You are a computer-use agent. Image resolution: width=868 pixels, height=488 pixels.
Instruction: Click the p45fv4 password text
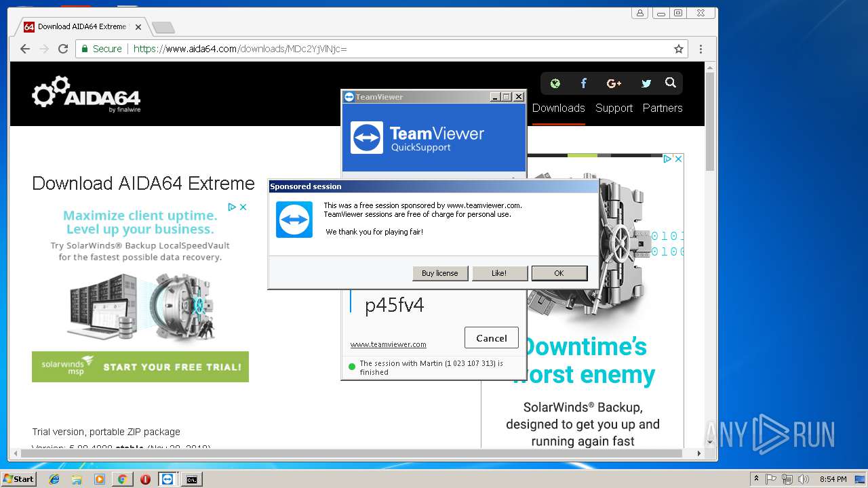pyautogui.click(x=394, y=305)
